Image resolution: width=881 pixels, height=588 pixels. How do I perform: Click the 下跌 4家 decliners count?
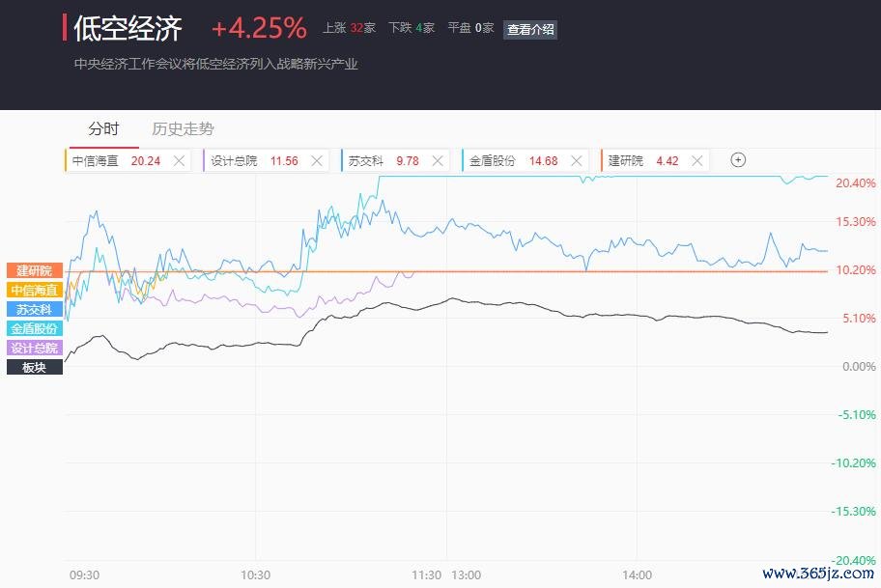412,28
